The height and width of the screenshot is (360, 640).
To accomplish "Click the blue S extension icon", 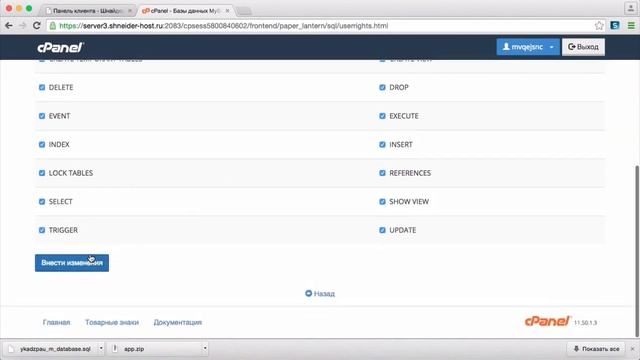I will pos(615,25).
